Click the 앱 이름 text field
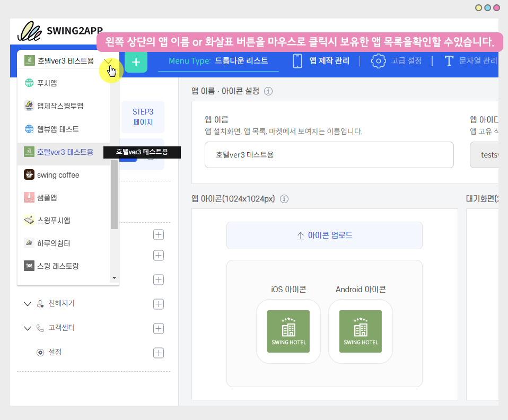The width and height of the screenshot is (508, 420). (x=329, y=155)
